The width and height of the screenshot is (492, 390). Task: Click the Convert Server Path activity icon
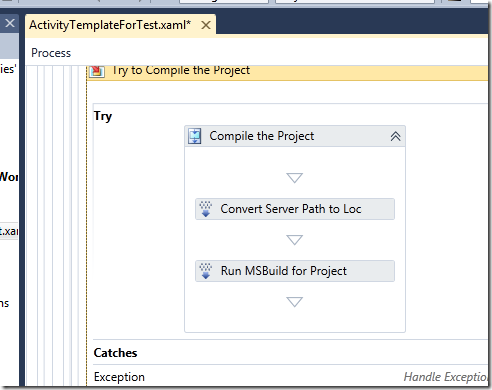pyautogui.click(x=206, y=209)
